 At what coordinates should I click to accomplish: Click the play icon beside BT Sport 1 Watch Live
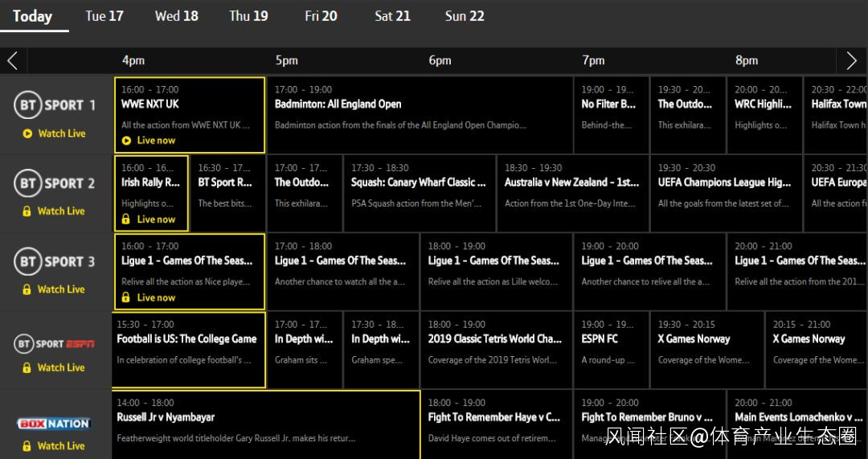27,133
